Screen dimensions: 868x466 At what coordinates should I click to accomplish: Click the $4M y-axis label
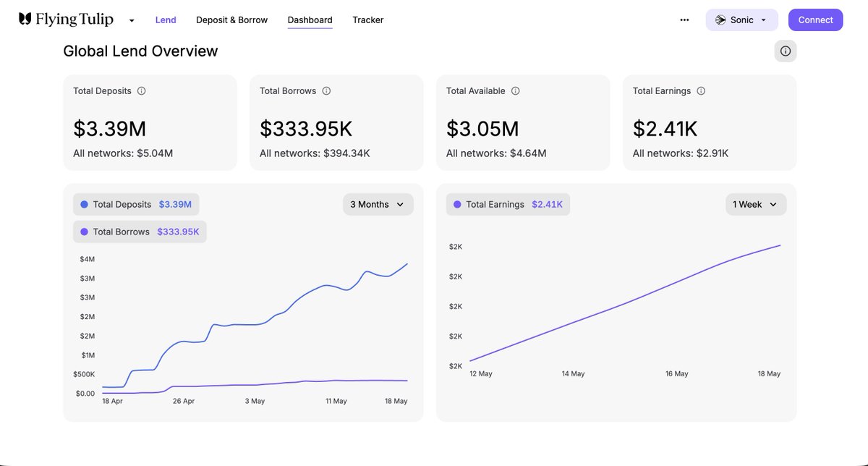[x=88, y=259]
